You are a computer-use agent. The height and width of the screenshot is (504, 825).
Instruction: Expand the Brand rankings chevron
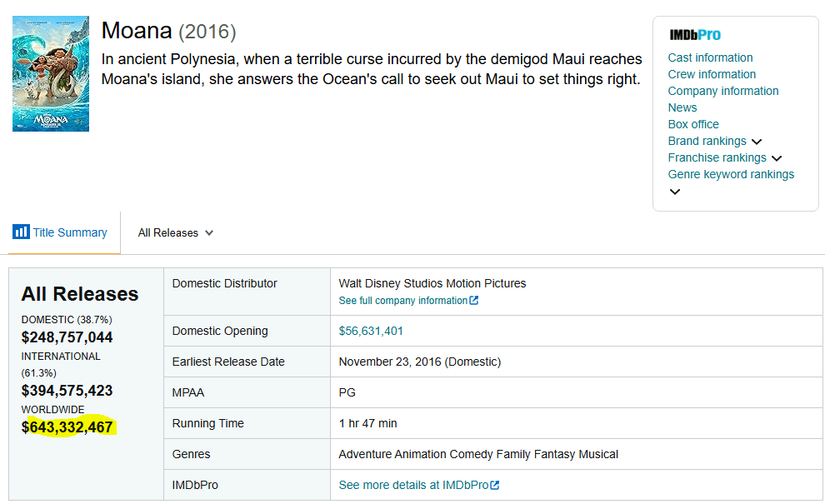click(756, 142)
